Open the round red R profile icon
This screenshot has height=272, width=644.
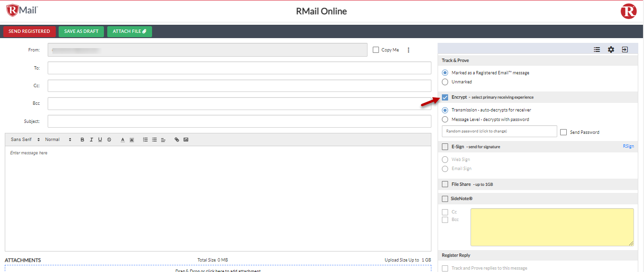(x=628, y=11)
